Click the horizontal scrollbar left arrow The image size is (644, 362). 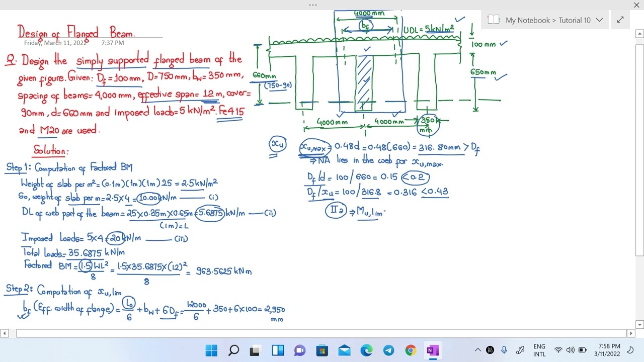pos(4,333)
